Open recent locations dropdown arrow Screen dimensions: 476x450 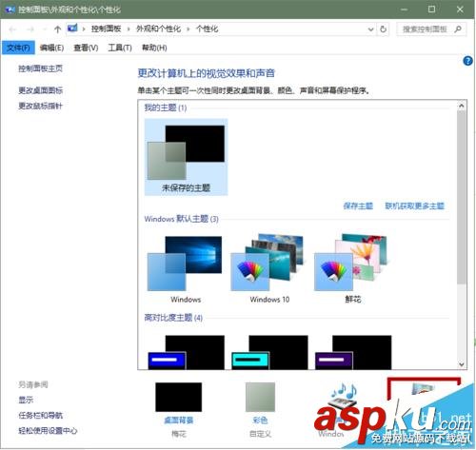click(45, 29)
